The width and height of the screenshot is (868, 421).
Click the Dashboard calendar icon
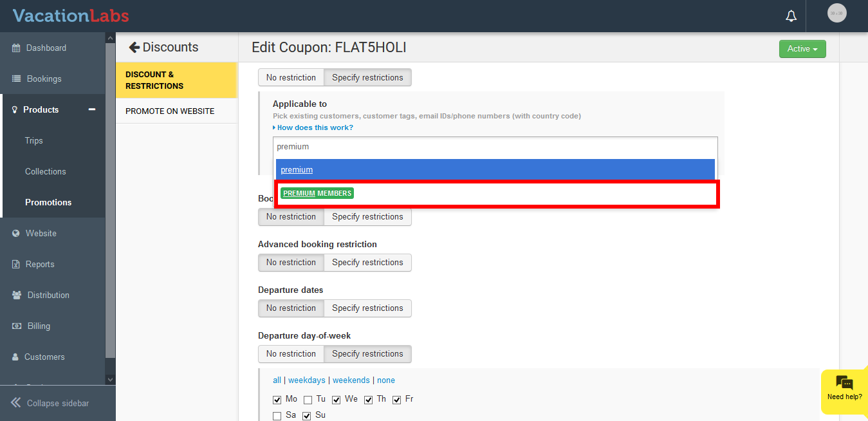(16, 48)
